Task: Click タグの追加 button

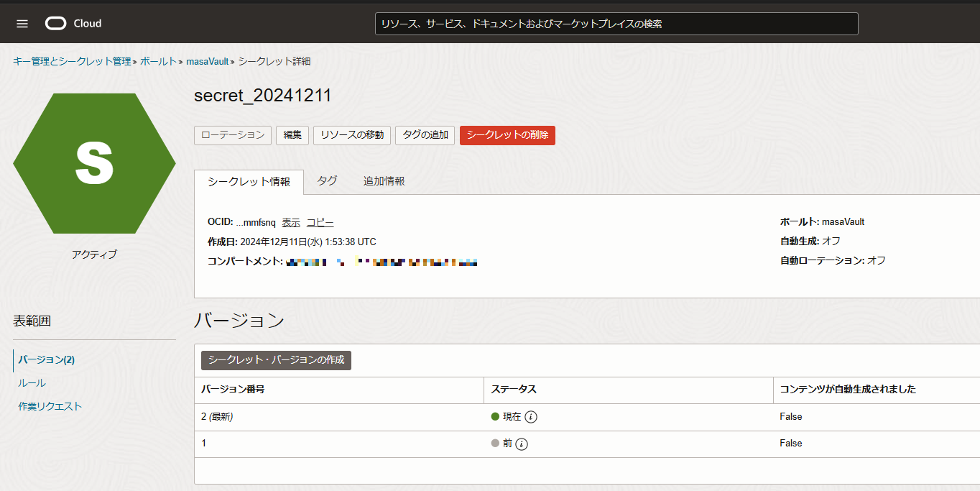Action: pos(425,135)
